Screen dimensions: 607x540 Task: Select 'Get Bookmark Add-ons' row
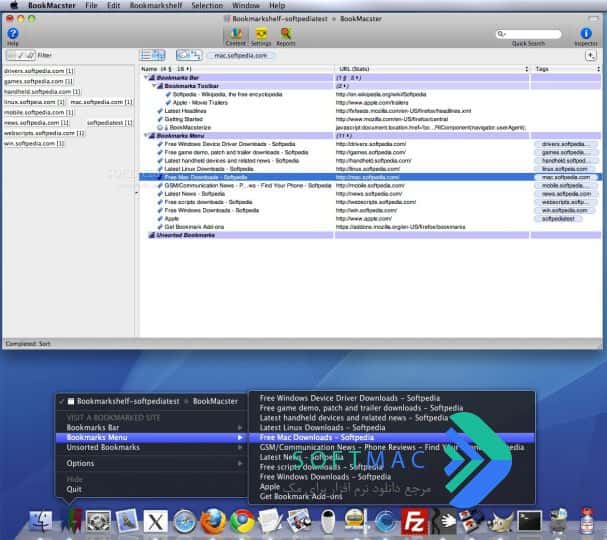click(370, 227)
